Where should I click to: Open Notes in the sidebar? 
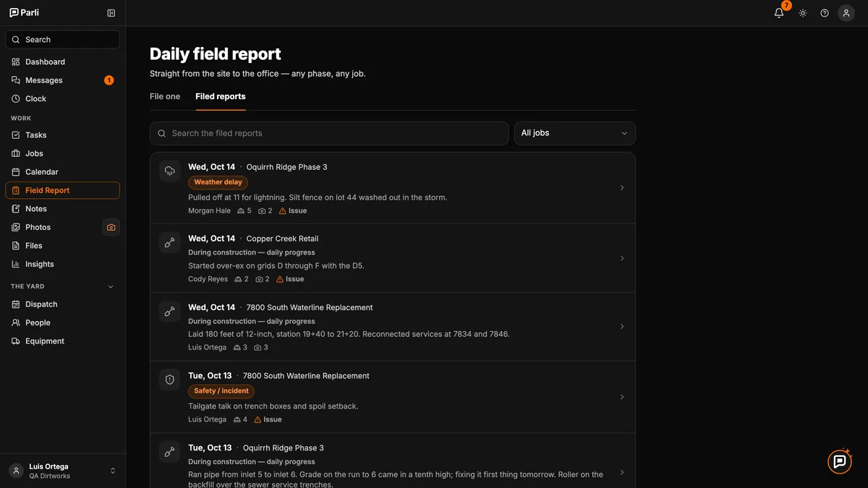62,209
